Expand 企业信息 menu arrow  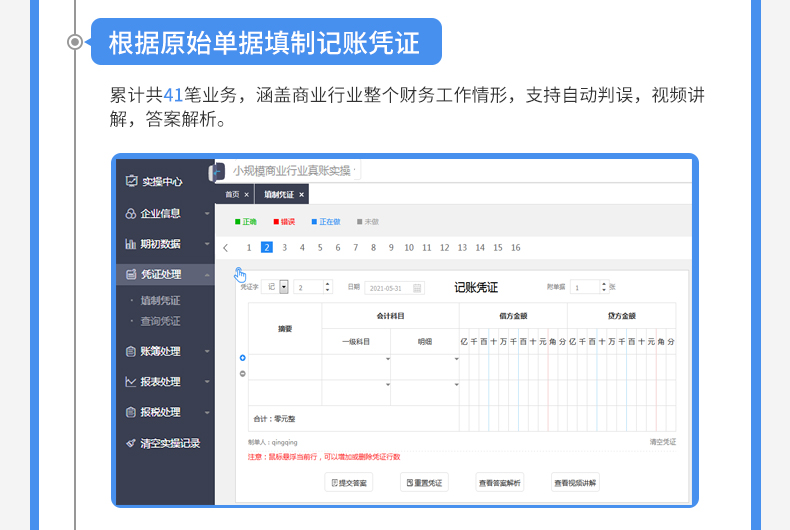point(207,214)
